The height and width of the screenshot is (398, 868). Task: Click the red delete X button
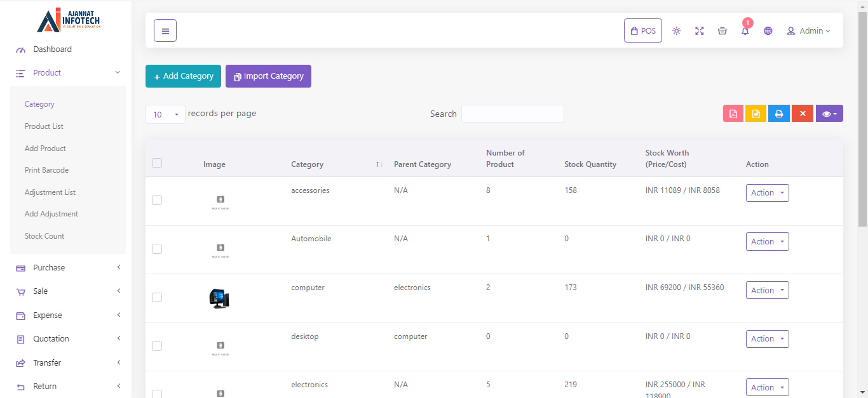(802, 114)
